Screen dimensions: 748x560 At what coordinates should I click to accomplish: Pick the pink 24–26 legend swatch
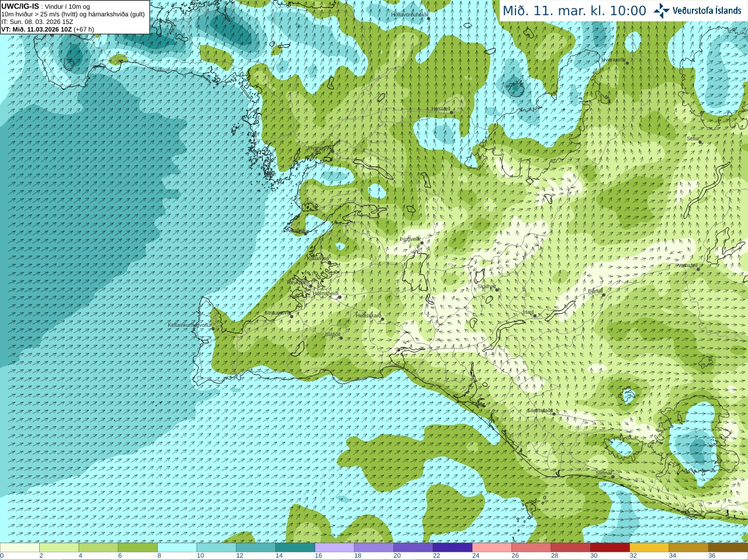(492, 548)
